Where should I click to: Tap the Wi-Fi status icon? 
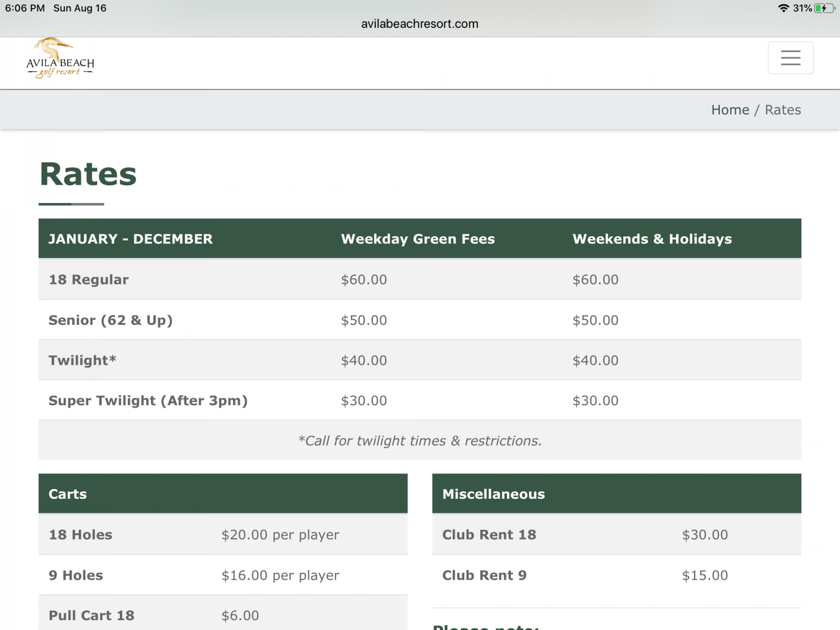(783, 8)
